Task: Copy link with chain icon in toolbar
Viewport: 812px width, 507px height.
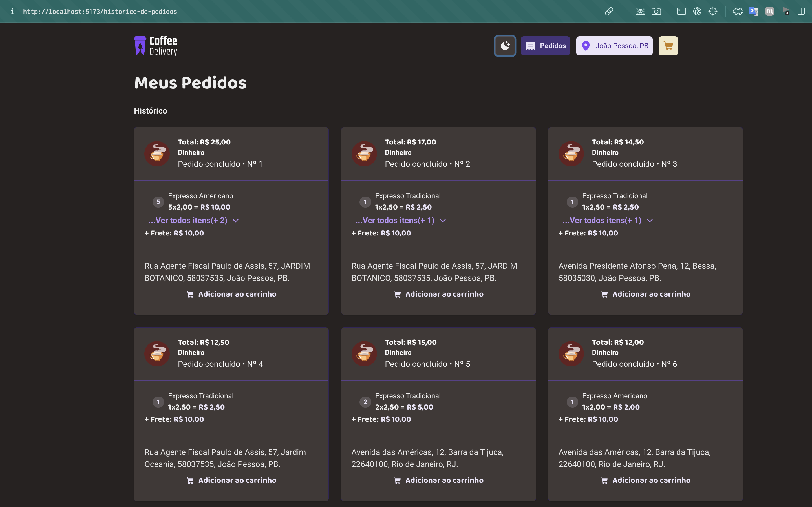Action: (x=609, y=11)
